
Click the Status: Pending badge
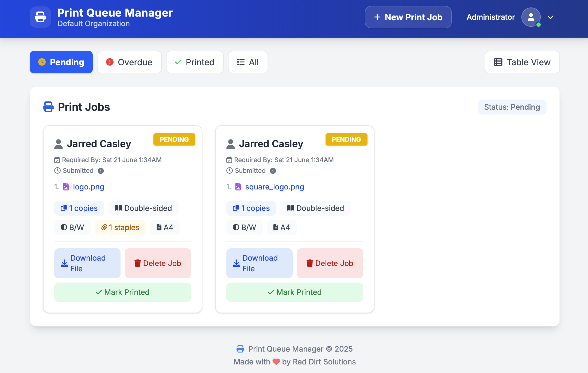(x=512, y=107)
